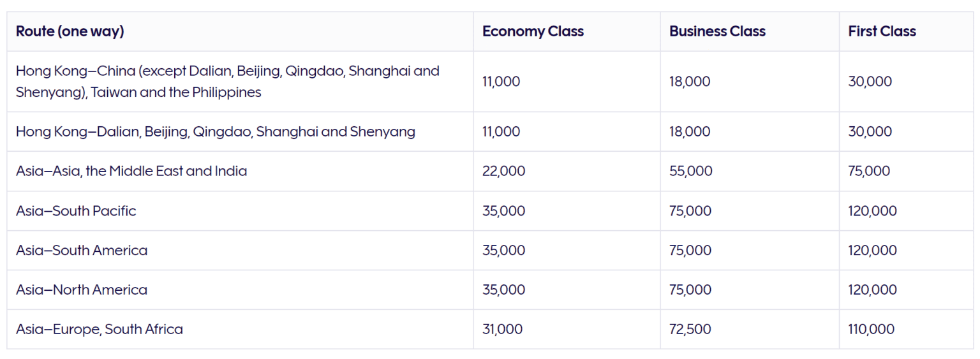Select the Hong Kong–Dalian, Beijing, Qingdao route row

click(x=490, y=132)
